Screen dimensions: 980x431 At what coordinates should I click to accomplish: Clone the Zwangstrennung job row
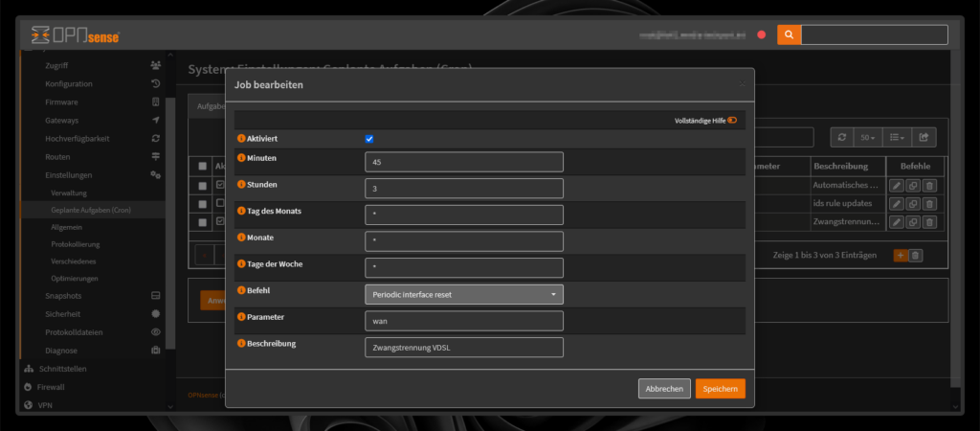click(x=913, y=221)
